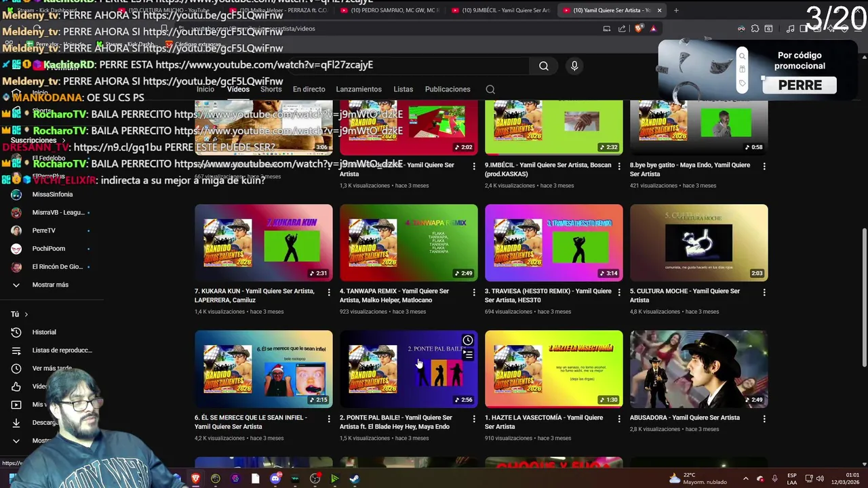The image size is (868, 488).
Task: Click the white document icon on the taskbar
Action: pyautogui.click(x=255, y=479)
